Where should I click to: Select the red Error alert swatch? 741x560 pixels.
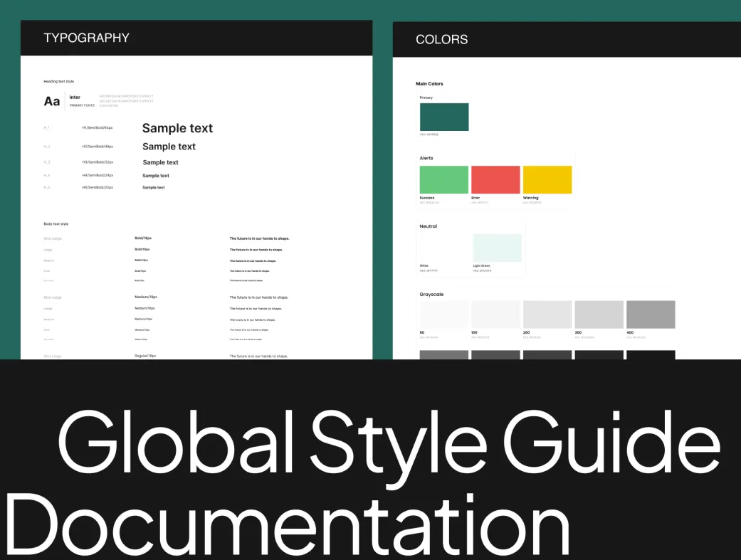[495, 179]
